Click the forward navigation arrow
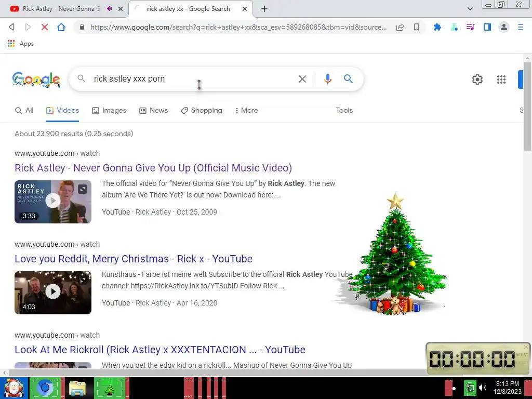The width and height of the screenshot is (532, 399). tap(28, 27)
